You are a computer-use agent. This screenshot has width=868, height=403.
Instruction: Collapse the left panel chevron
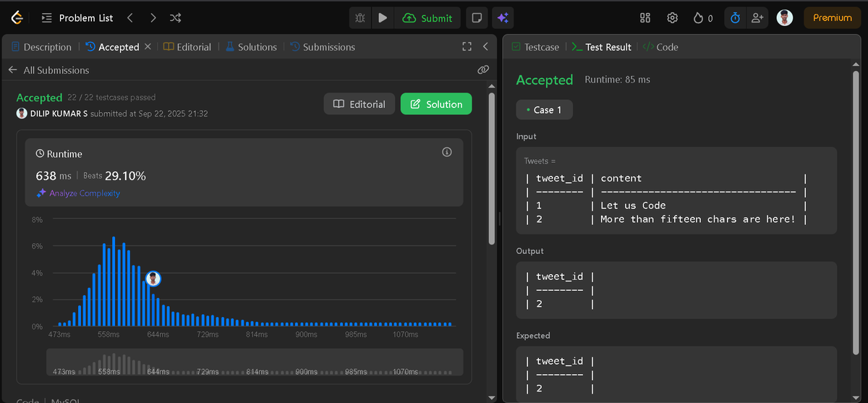tap(485, 47)
